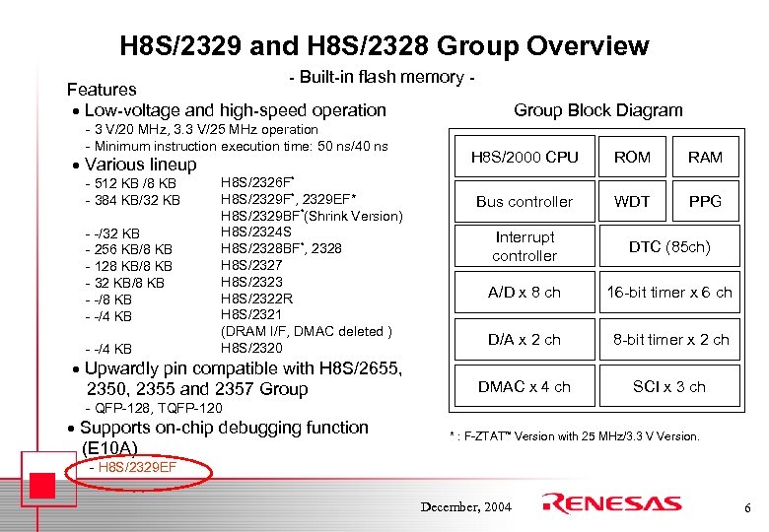Click the 'H8S/2322R' device name
769x532 pixels.
tap(256, 299)
